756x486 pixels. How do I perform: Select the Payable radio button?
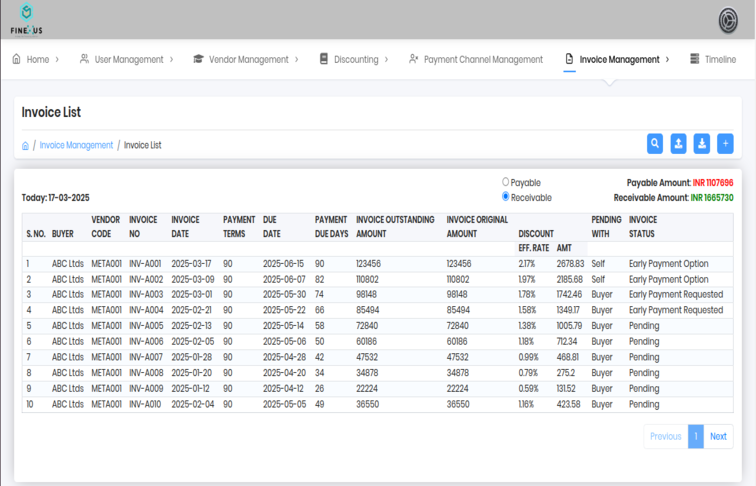point(506,183)
